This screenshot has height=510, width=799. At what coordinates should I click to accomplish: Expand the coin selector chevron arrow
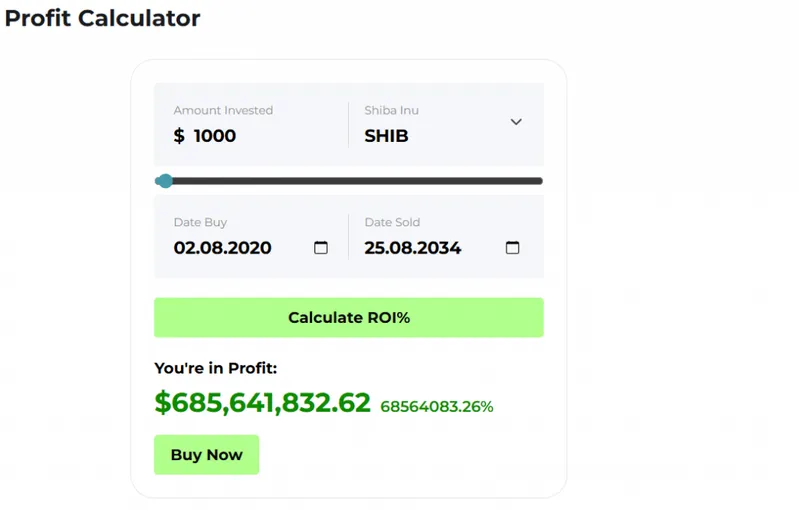click(516, 122)
